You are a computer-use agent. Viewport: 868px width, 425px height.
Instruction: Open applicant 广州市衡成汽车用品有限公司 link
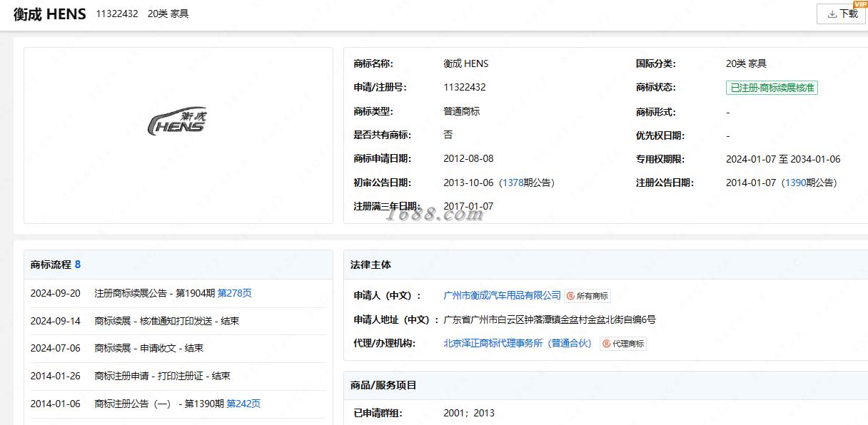[503, 295]
